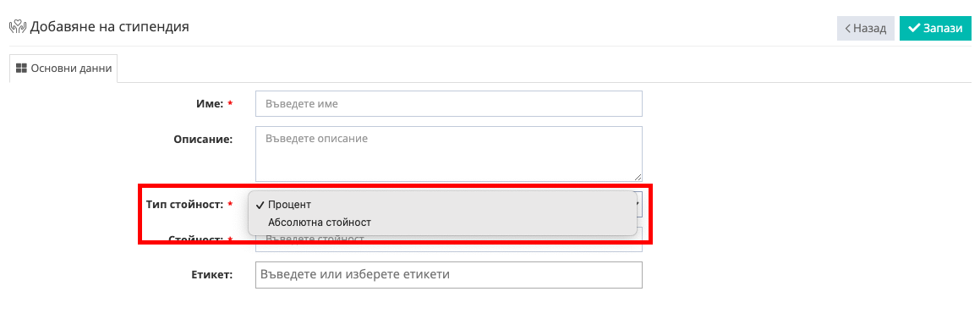Screen dimensions: 980x319
Task: Focus the Име text field
Action: (449, 104)
